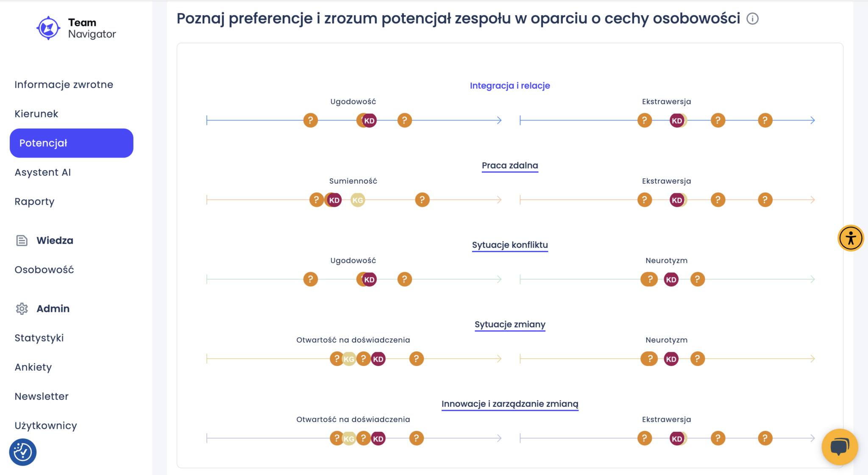Click the KG avatar on Praca zdalna Sumienność scale

click(358, 200)
